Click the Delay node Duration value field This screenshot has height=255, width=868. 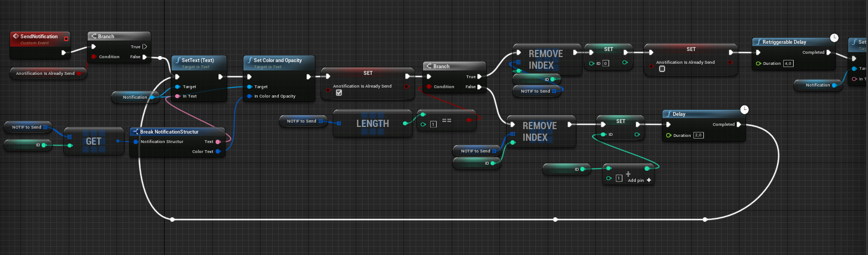coord(698,135)
